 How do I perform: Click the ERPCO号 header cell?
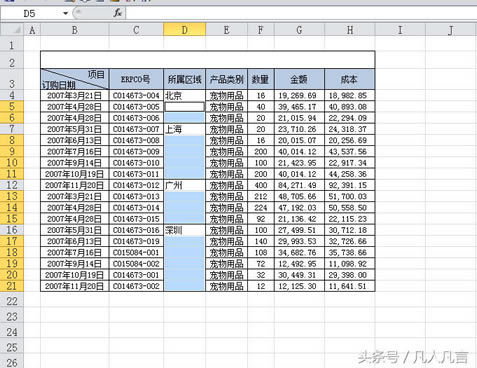[136, 79]
